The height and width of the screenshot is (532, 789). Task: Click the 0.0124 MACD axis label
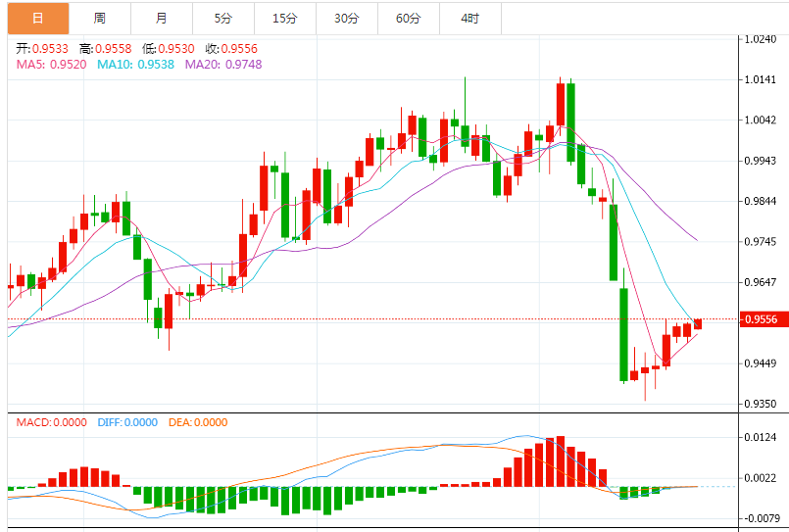(x=761, y=437)
